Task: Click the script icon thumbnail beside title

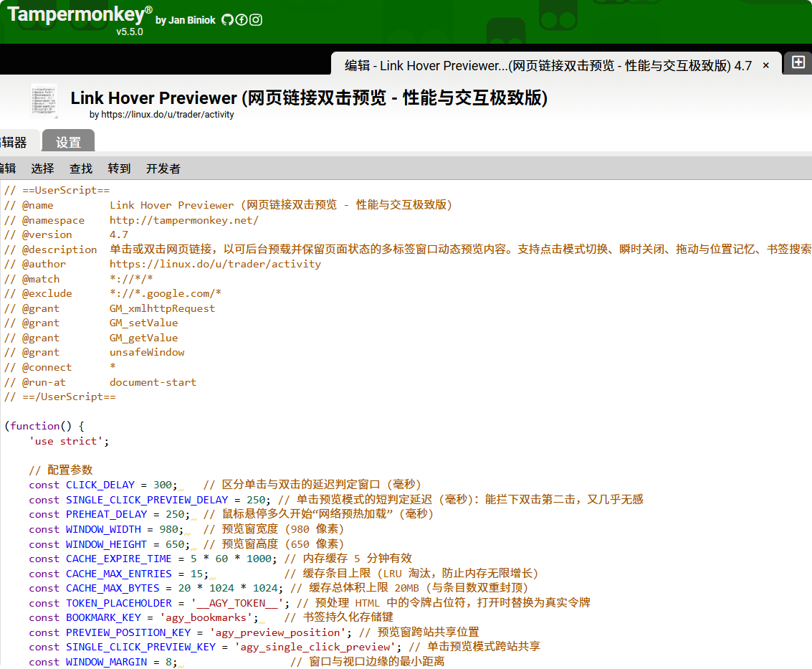Action: (44, 100)
